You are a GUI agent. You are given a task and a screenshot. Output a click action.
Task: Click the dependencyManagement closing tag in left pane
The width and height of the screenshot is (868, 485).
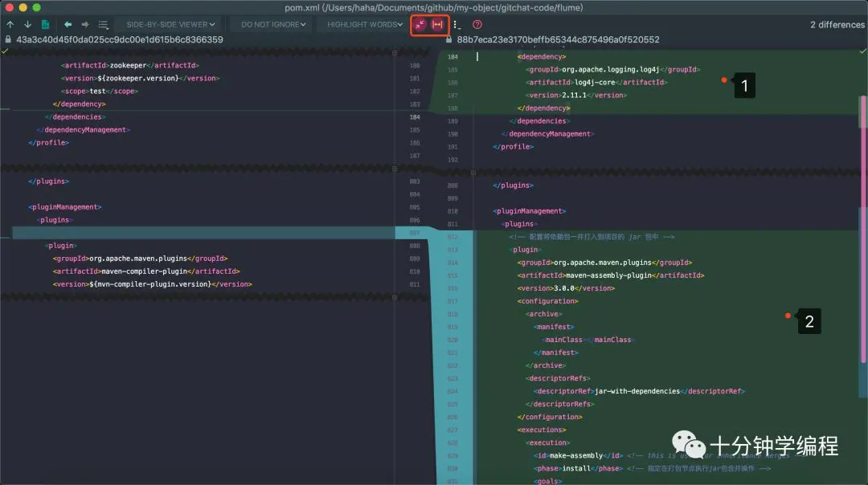coord(83,130)
